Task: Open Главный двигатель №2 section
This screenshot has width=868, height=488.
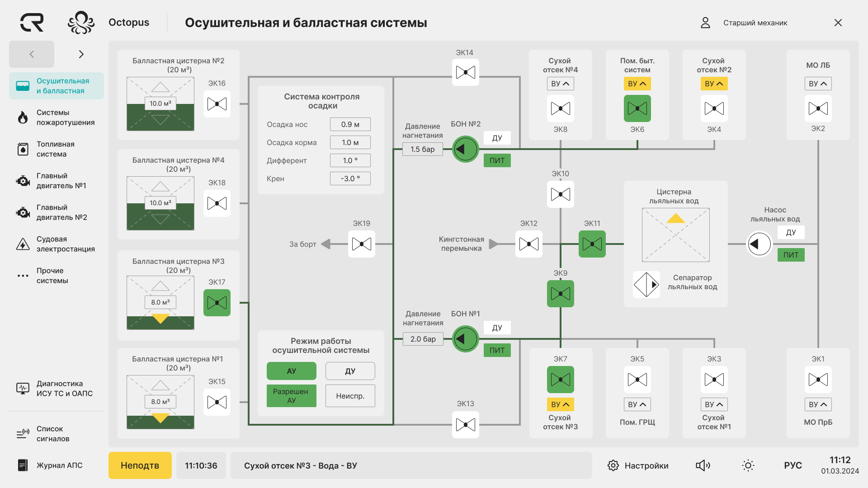Action: [x=57, y=212]
